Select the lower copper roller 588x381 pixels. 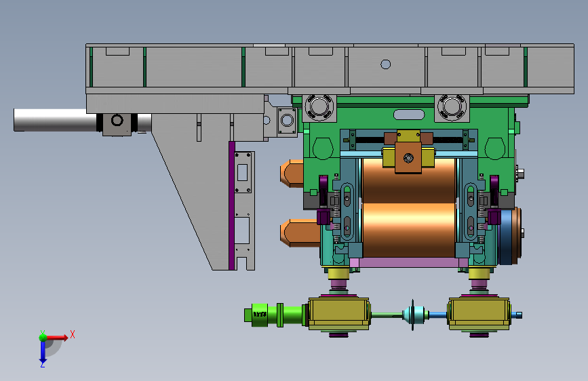(x=409, y=230)
